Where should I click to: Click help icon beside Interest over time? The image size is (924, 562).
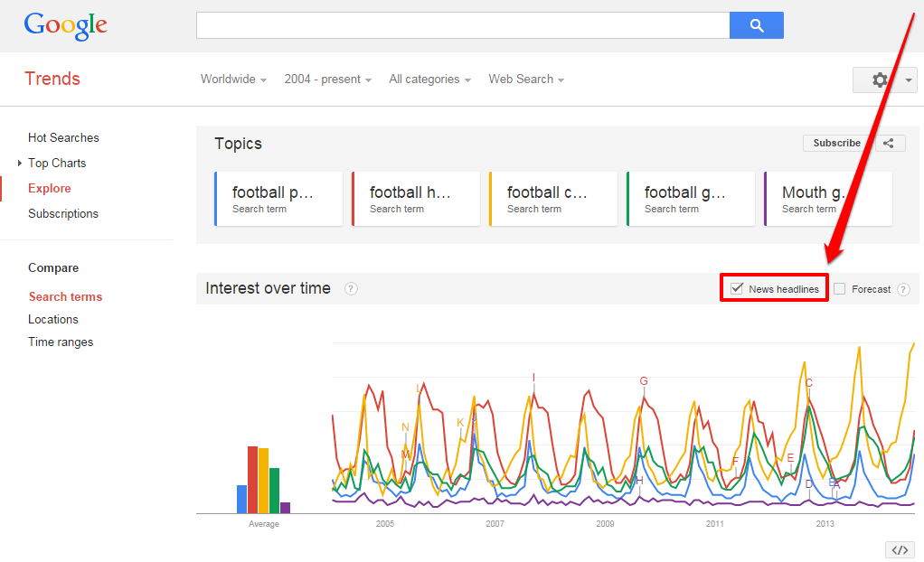tap(351, 288)
